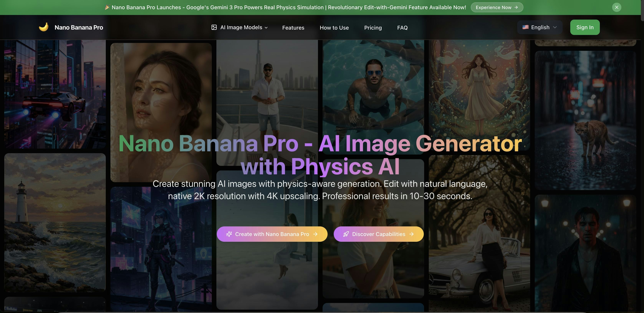The width and height of the screenshot is (644, 313).
Task: Click the sparkle icon on Create with Nano Banana Pro
Action: [229, 234]
